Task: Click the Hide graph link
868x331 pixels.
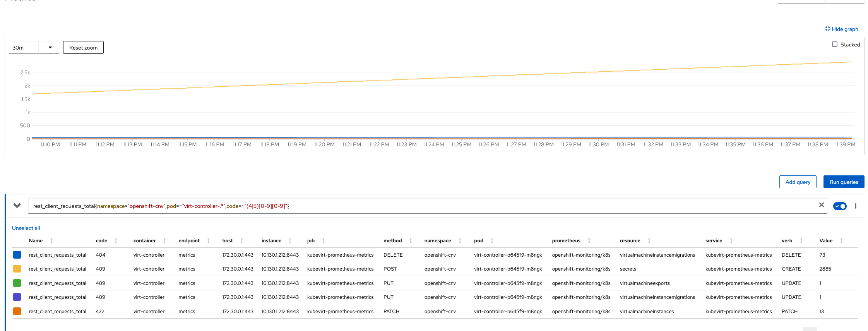Action: 841,29
